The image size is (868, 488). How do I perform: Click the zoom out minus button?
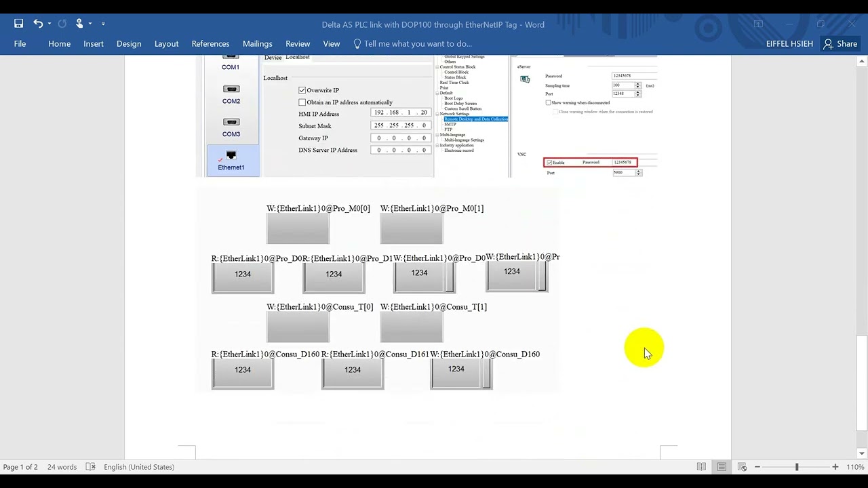tap(757, 467)
